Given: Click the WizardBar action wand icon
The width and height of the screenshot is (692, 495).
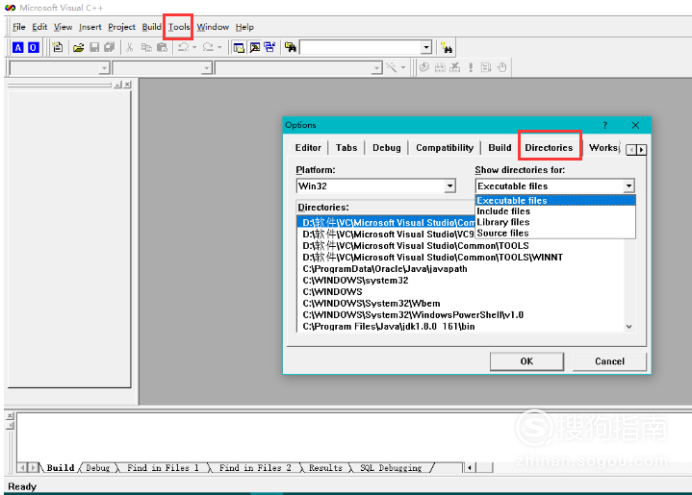Looking at the screenshot, I should tap(391, 68).
